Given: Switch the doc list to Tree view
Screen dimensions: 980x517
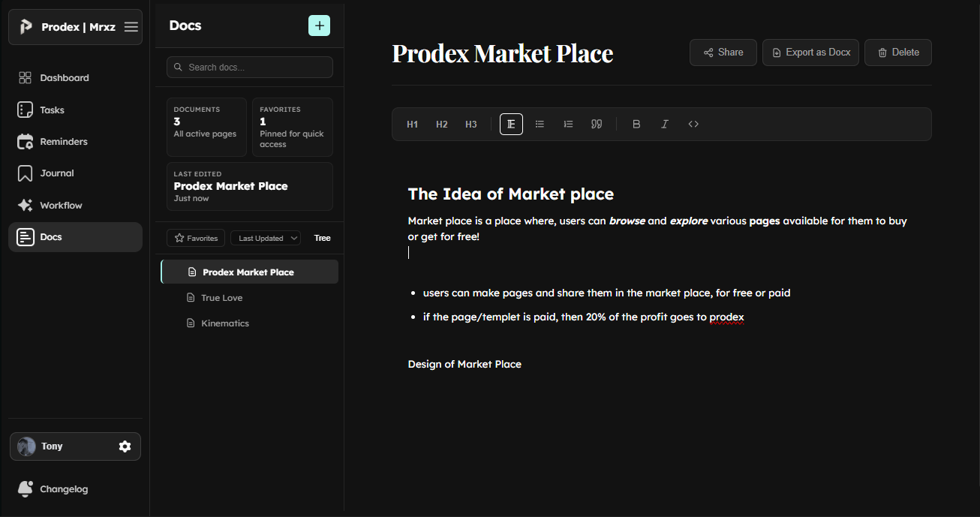Looking at the screenshot, I should tap(322, 238).
